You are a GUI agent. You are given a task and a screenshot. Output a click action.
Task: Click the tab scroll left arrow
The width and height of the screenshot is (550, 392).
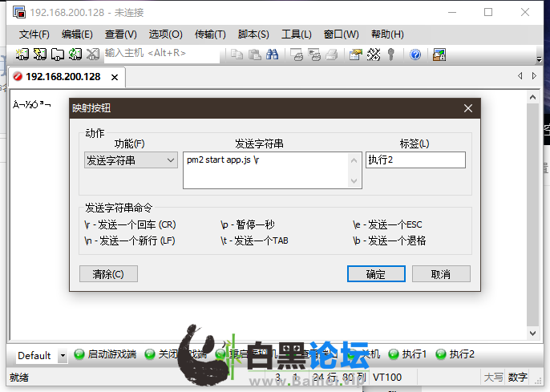520,75
